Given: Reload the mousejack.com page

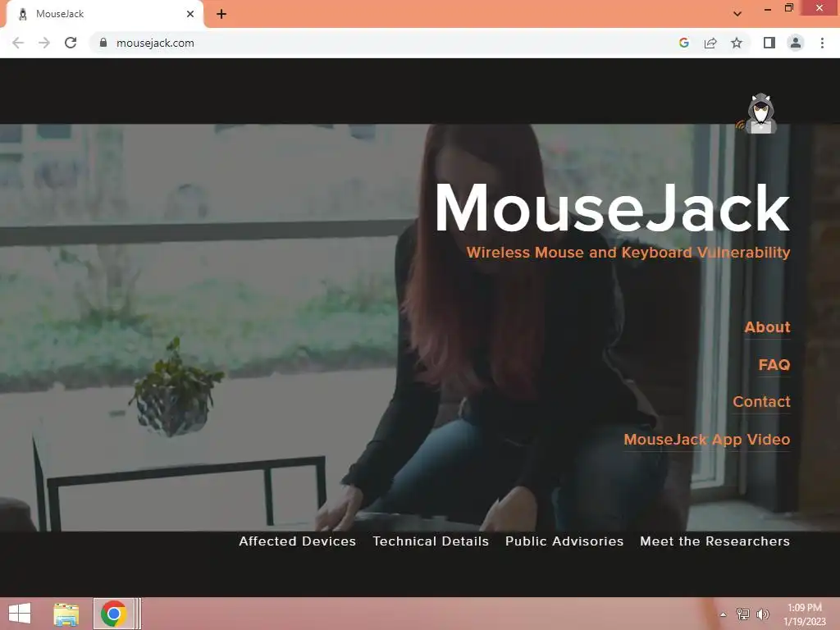Looking at the screenshot, I should click(71, 43).
